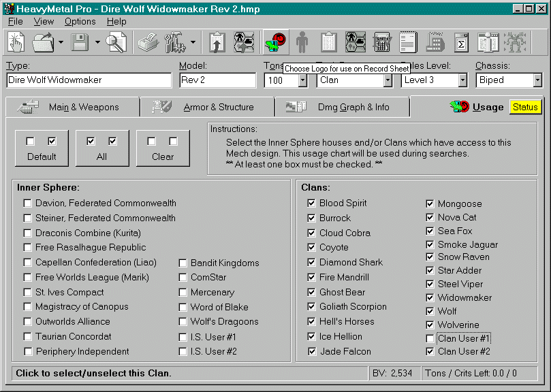Image resolution: width=551 pixels, height=392 pixels.
Task: Click the All selection button
Action: (102, 148)
